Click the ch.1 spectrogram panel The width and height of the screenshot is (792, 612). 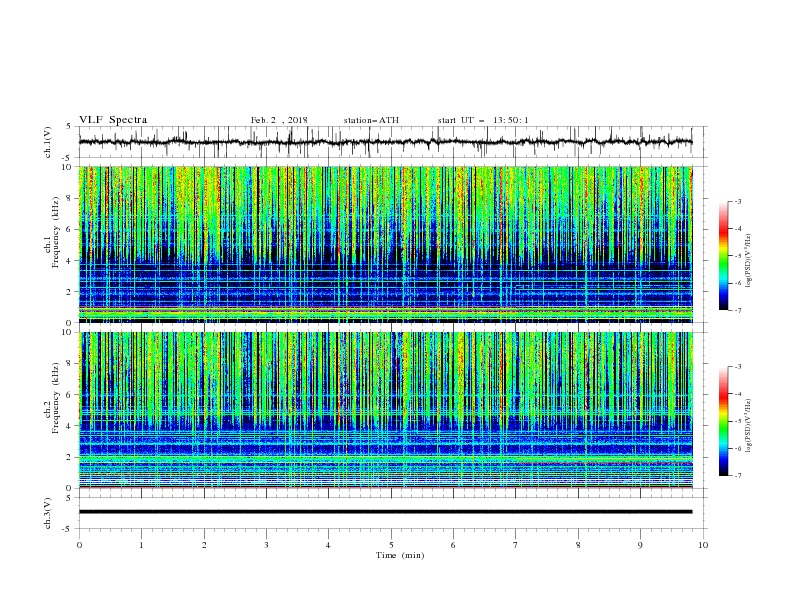click(385, 244)
